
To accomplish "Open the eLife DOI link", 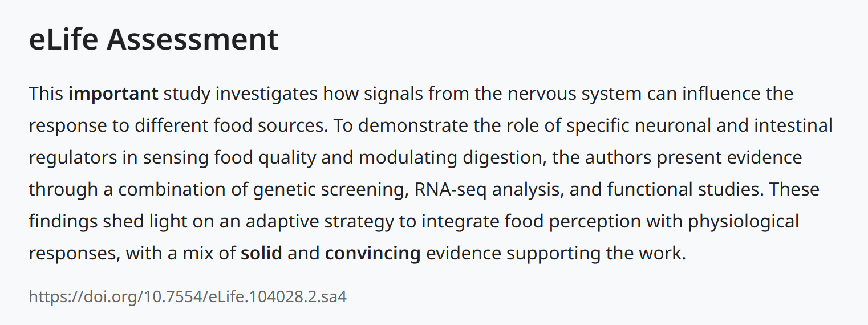I will [x=188, y=297].
